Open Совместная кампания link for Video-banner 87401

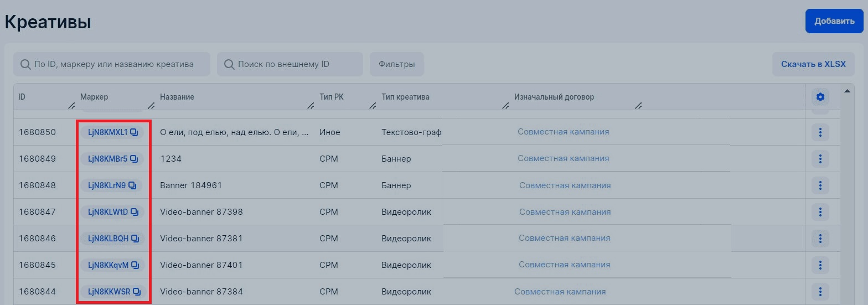[564, 265]
